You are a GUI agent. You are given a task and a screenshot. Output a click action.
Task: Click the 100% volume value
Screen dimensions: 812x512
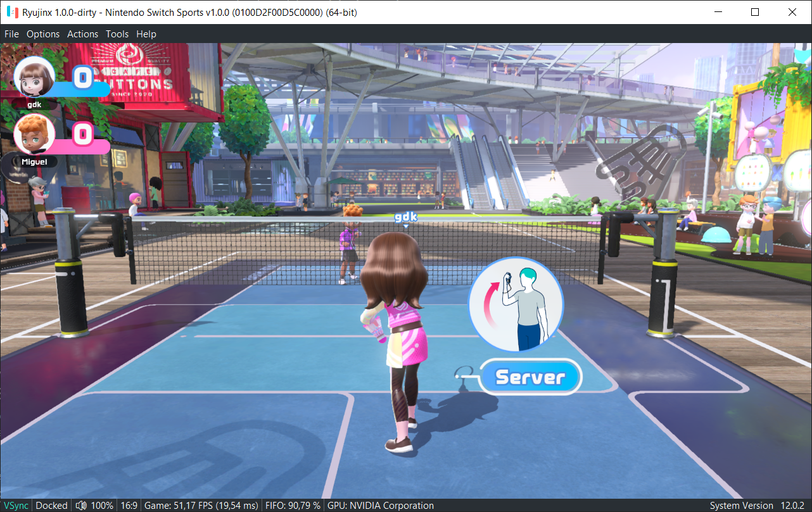(102, 506)
